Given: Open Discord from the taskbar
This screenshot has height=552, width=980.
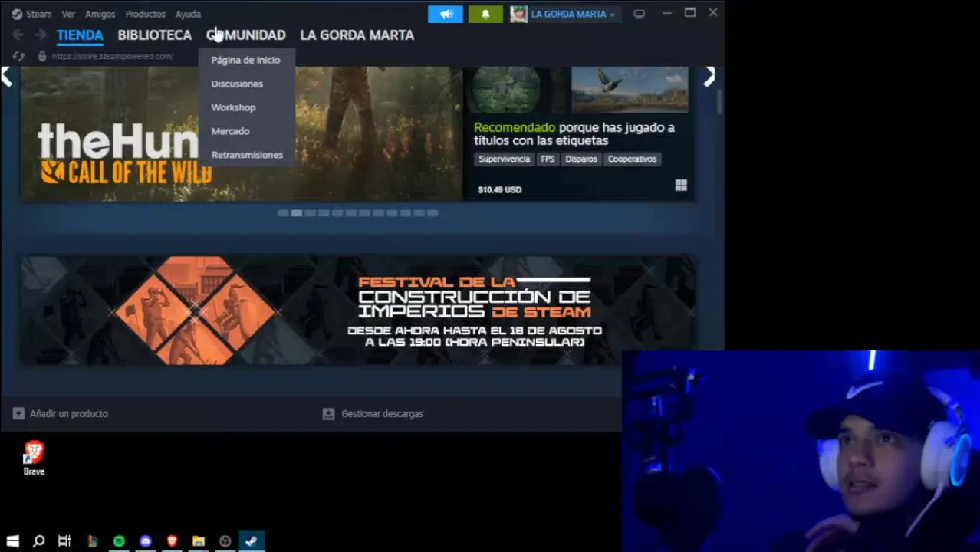Looking at the screenshot, I should point(146,541).
